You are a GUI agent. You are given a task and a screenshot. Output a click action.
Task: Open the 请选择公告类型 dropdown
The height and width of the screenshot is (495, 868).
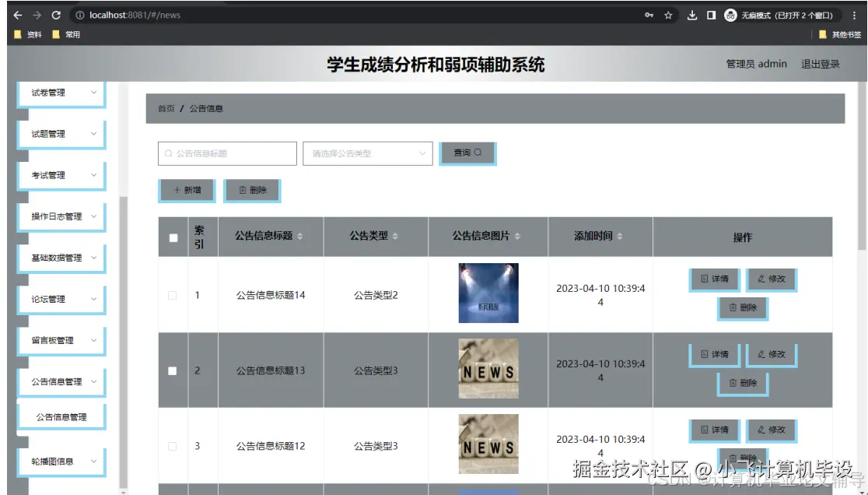click(368, 153)
